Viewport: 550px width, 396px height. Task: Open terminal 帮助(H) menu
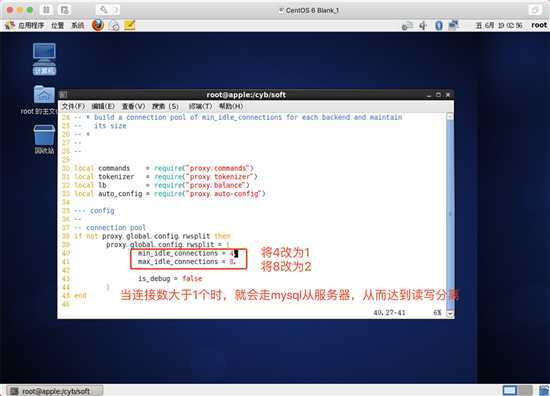231,106
